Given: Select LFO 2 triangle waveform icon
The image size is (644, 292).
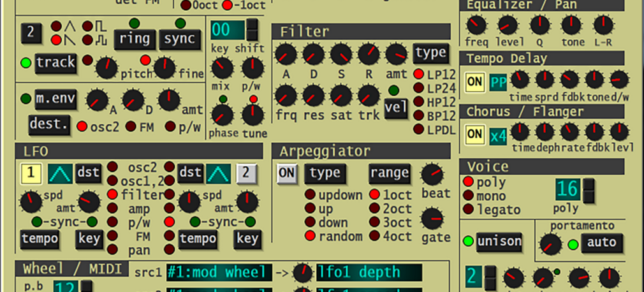Looking at the screenshot, I should (219, 173).
